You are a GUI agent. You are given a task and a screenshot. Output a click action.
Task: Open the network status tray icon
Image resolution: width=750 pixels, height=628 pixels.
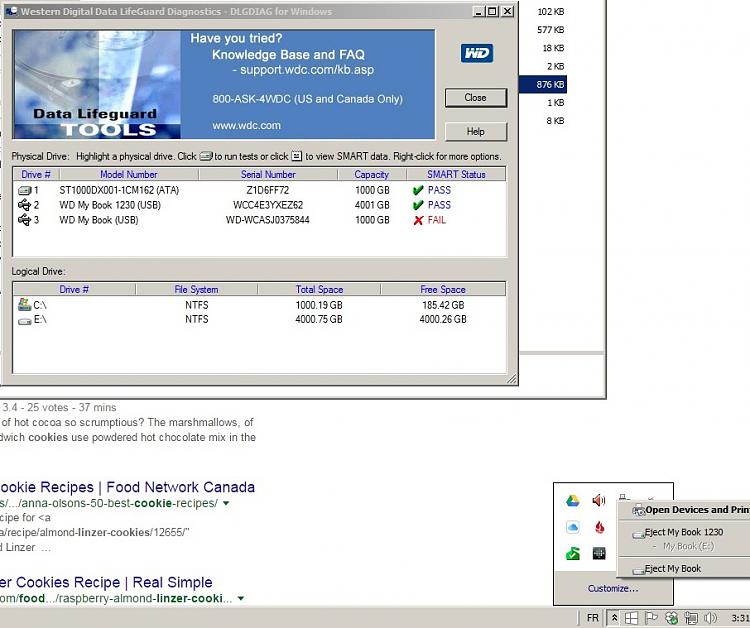pos(691,618)
